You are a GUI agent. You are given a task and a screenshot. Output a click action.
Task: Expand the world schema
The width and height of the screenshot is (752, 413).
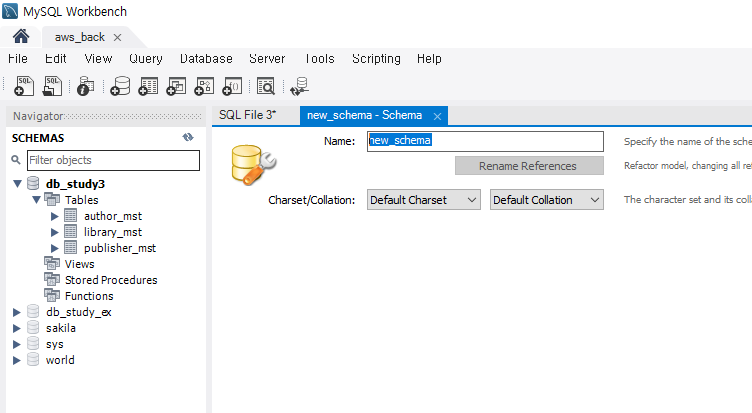[x=17, y=360]
